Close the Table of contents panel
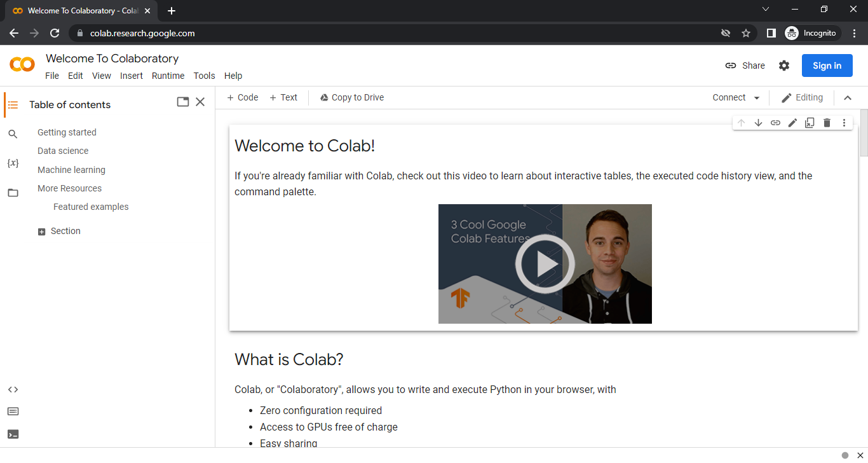Viewport: 868px width, 463px height. (x=200, y=102)
